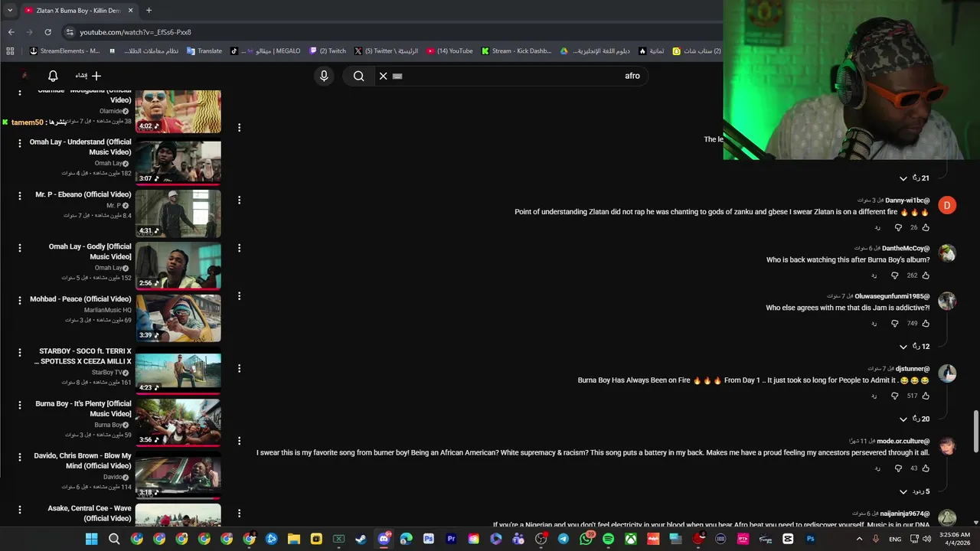Open the (14) YouTube bookmark
This screenshot has width=980, height=551.
450,51
